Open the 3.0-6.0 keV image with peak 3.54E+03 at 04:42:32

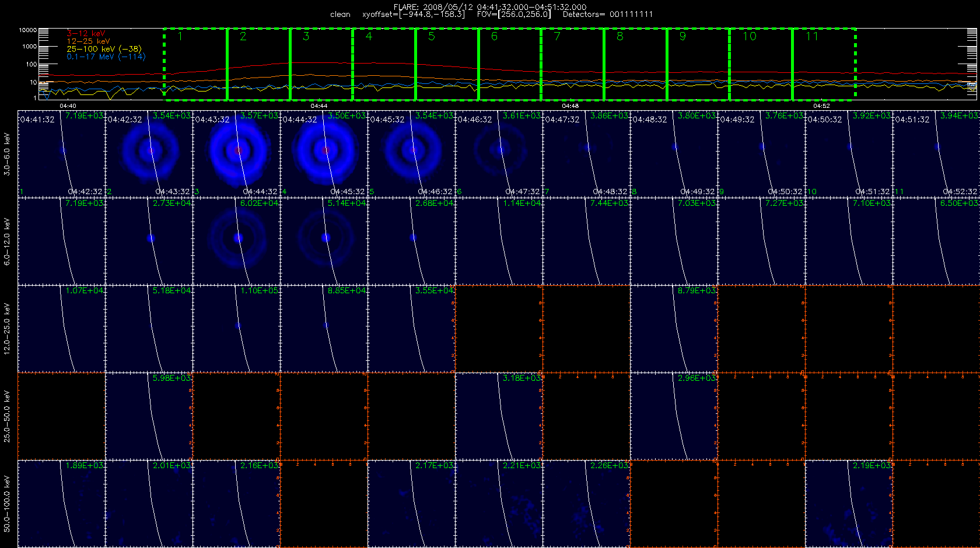point(149,154)
